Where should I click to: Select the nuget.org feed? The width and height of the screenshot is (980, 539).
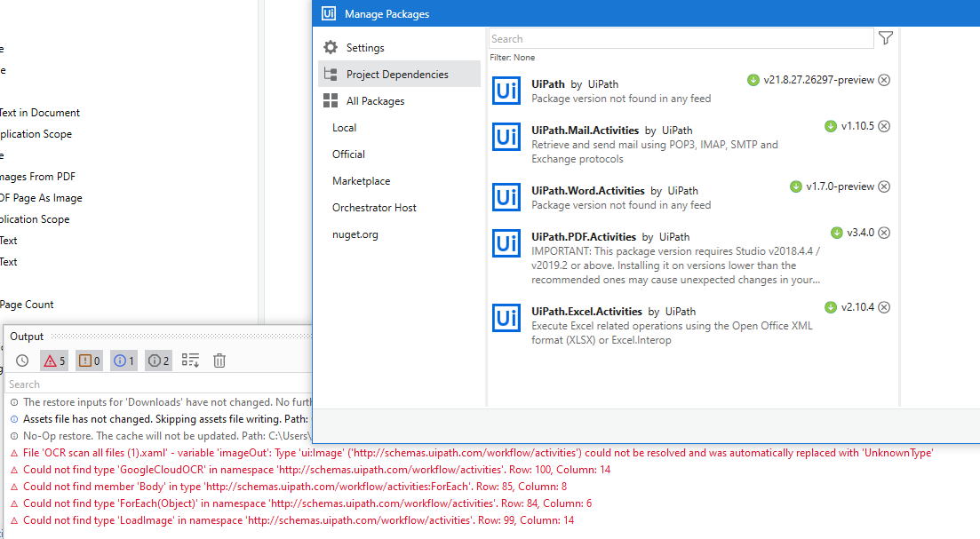355,234
